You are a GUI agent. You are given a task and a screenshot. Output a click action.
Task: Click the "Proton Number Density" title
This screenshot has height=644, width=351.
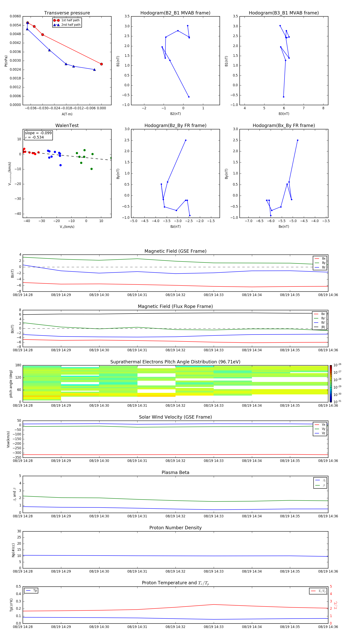[x=175, y=528]
